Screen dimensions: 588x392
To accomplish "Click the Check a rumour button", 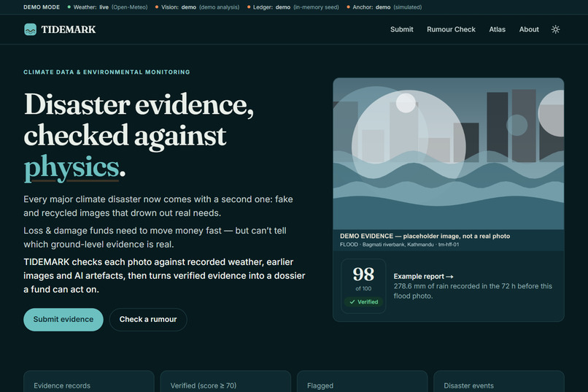I will tap(148, 319).
